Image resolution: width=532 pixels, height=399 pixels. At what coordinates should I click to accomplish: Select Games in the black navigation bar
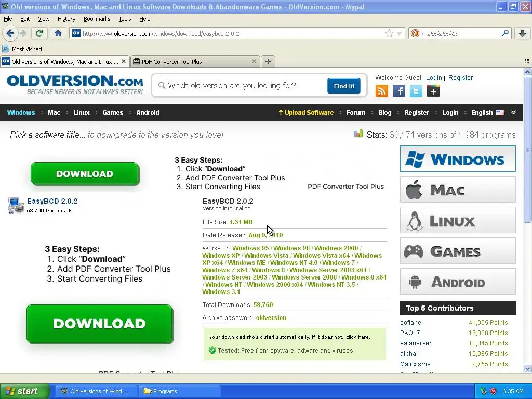point(113,113)
